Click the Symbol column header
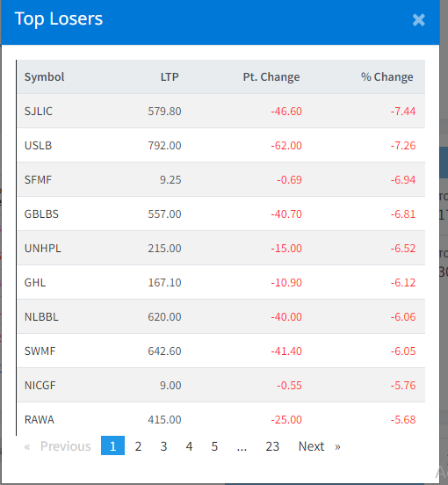This screenshot has height=485, width=448. (x=44, y=76)
